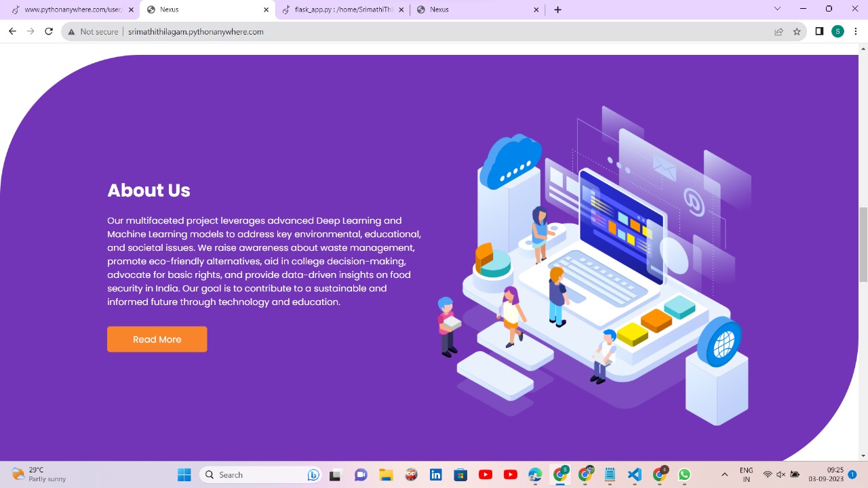Open Chrome's three-dot menu
Viewport: 868px width, 488px height.
pyautogui.click(x=856, y=31)
